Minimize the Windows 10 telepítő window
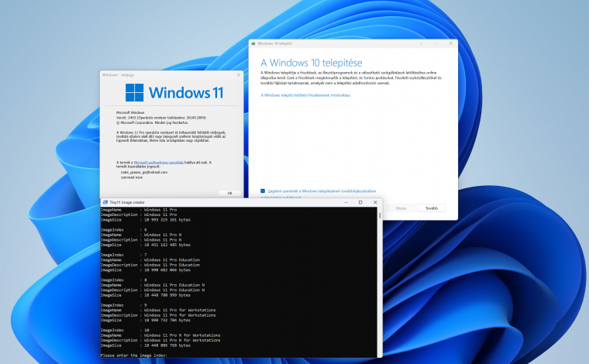The width and height of the screenshot is (589, 364). coord(422,43)
